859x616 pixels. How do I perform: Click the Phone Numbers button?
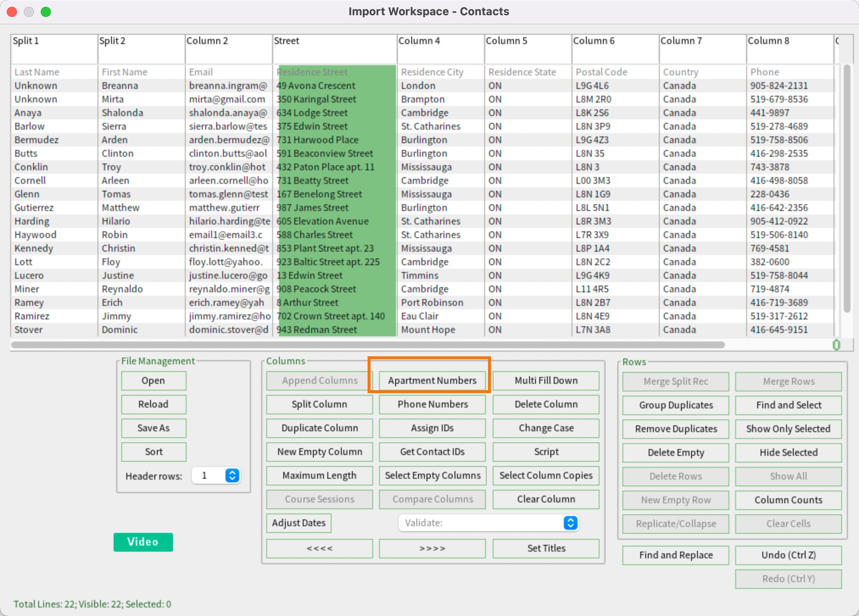pos(432,404)
